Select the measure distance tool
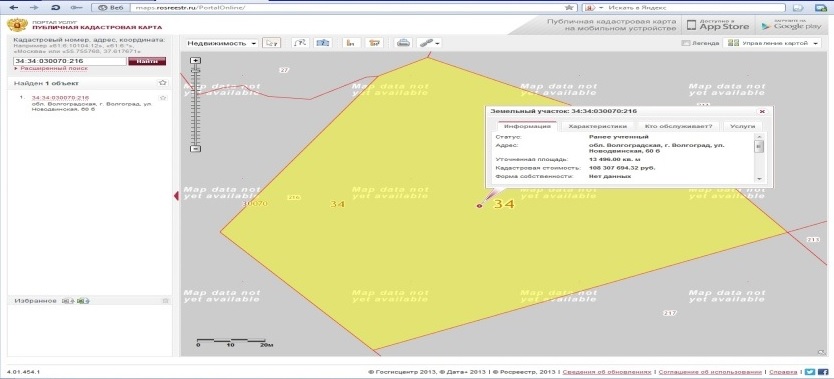Screen dimensions: 834x379 pyautogui.click(x=301, y=43)
